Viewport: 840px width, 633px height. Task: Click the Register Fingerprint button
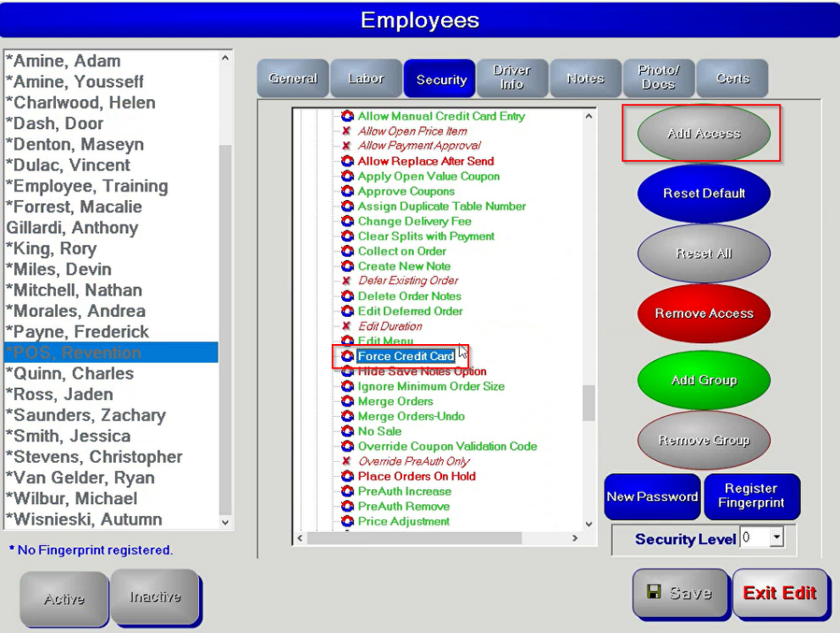click(x=750, y=497)
